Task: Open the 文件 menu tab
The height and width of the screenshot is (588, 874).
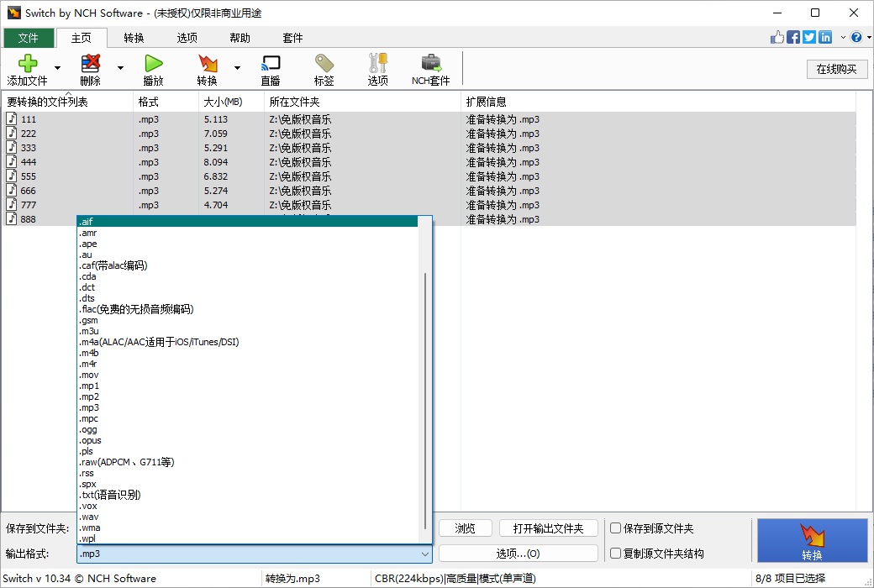Action: point(29,38)
